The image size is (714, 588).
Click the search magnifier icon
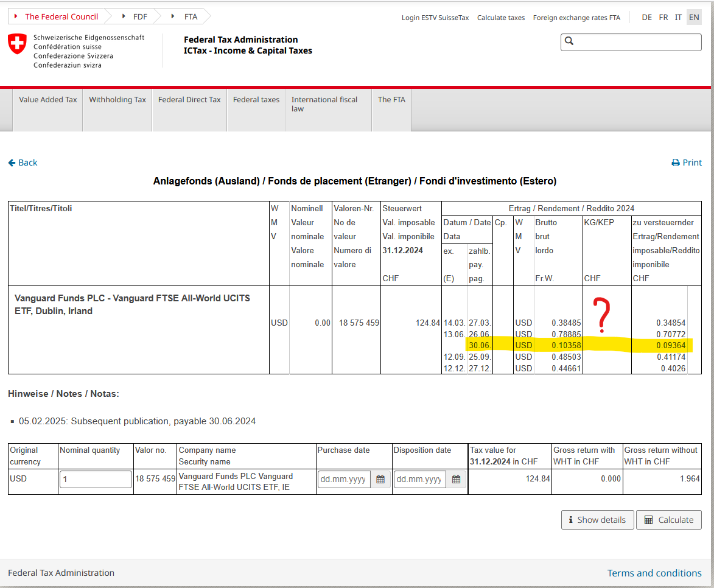569,41
